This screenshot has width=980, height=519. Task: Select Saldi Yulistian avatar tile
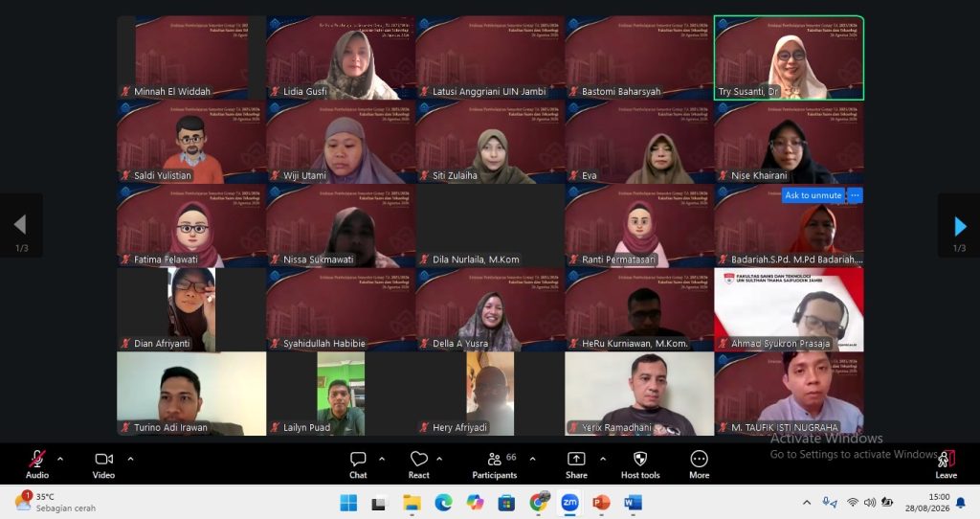pyautogui.click(x=191, y=142)
